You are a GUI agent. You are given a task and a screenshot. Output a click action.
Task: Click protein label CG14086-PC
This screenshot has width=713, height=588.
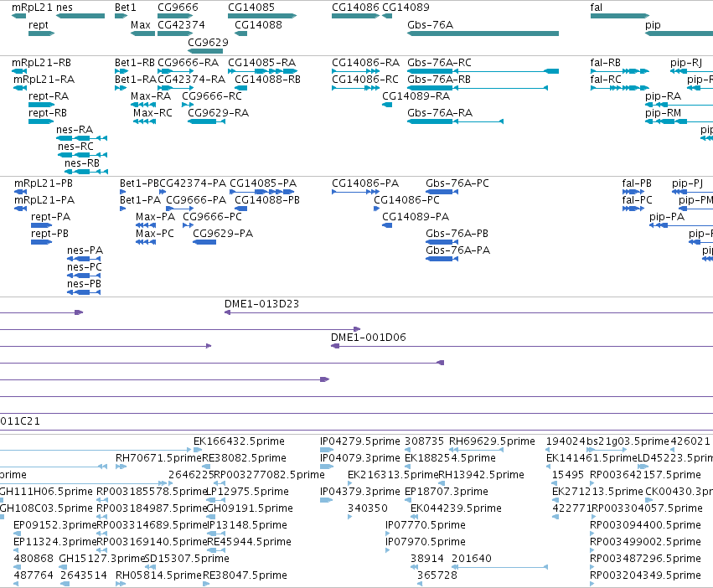406,200
